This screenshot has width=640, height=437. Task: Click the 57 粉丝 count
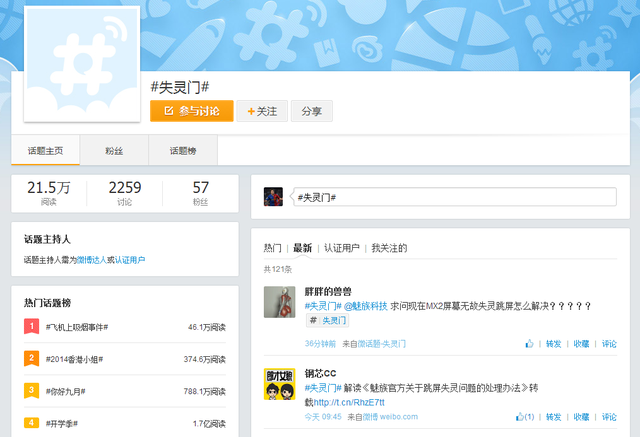click(200, 193)
